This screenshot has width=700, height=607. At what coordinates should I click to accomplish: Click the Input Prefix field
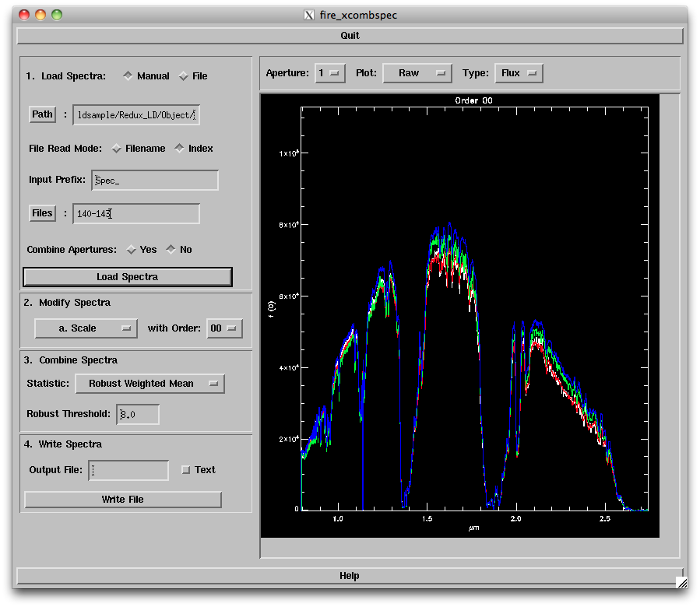pyautogui.click(x=155, y=181)
